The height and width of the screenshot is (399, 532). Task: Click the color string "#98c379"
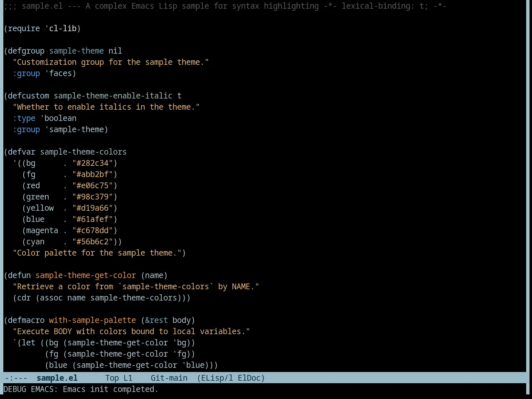[92, 197]
